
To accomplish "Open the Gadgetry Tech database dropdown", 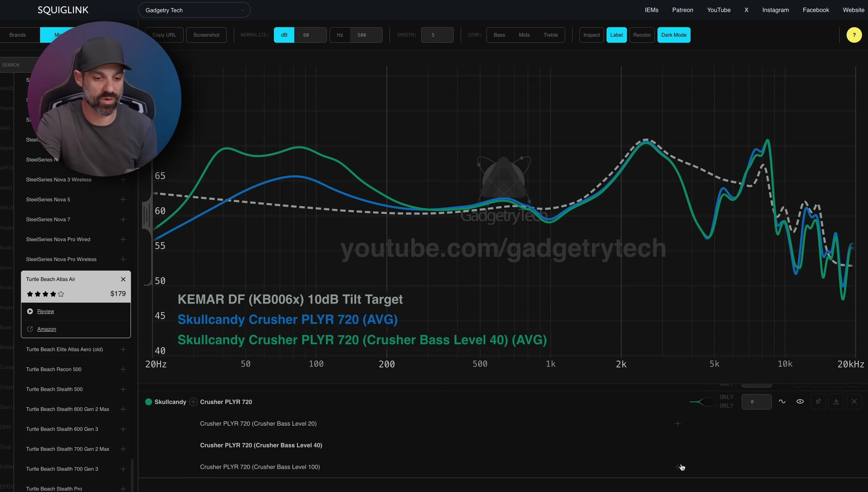I will (194, 10).
